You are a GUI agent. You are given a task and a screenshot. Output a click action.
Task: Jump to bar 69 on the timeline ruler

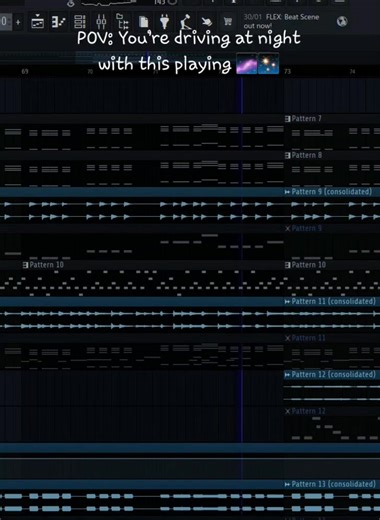click(25, 71)
